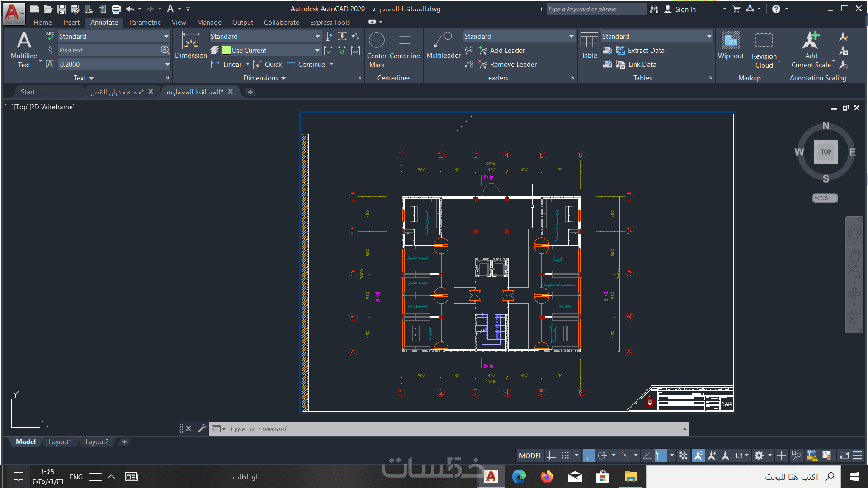Switch to the Home ribbon tab
Screen dimensions: 868x488
click(42, 22)
